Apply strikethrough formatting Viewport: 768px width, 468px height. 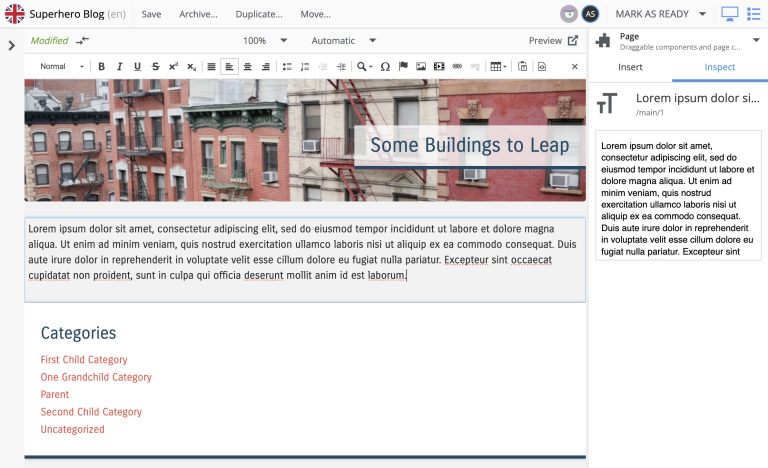tap(155, 67)
